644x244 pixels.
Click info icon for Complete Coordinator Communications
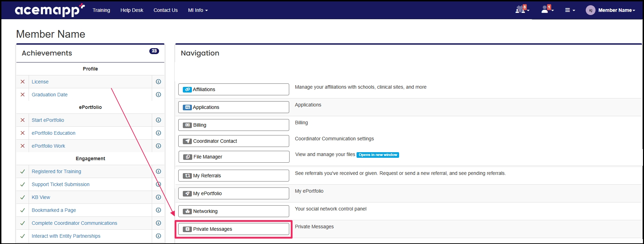pos(158,223)
